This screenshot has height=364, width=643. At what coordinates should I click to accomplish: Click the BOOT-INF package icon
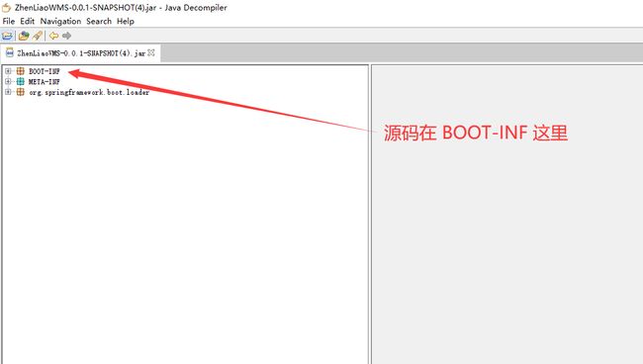[x=20, y=71]
